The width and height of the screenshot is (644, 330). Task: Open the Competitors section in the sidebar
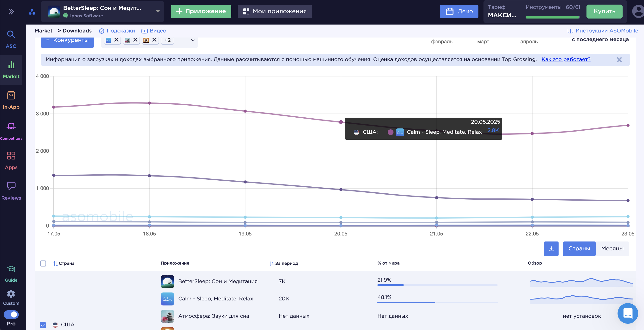point(11,131)
